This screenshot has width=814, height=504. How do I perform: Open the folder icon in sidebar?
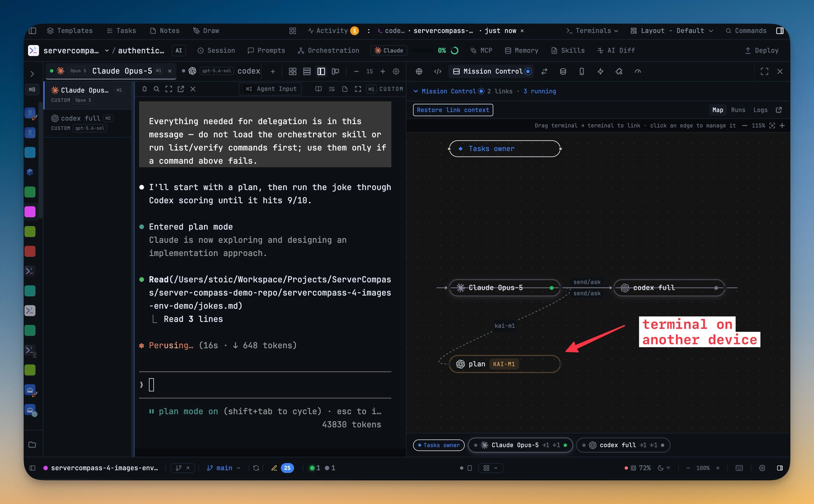[x=32, y=445]
